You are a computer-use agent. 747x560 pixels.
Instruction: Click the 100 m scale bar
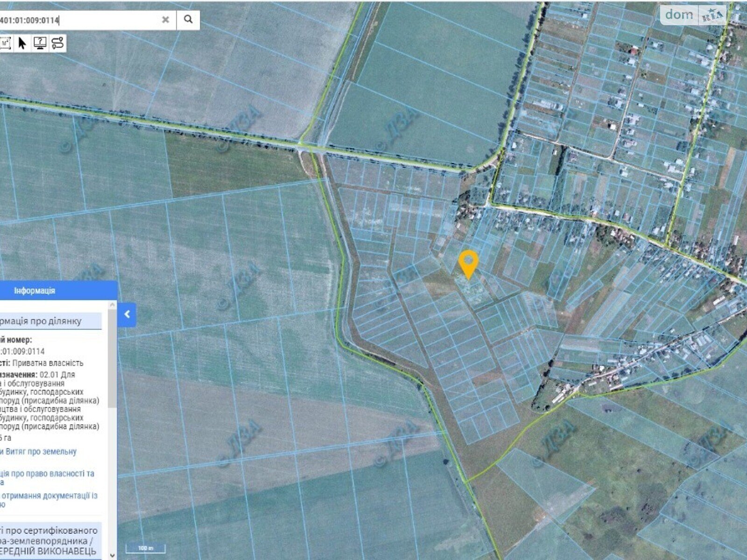(x=146, y=547)
